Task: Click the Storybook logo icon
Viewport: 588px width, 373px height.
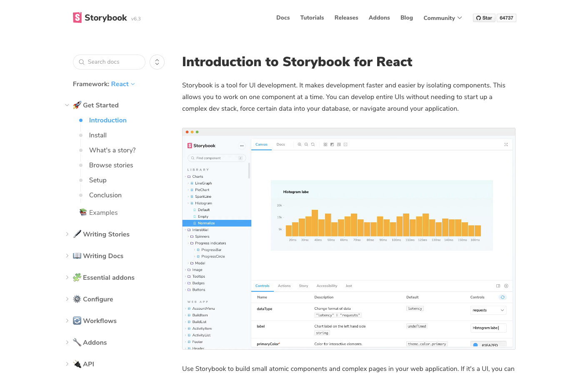Action: coord(77,17)
